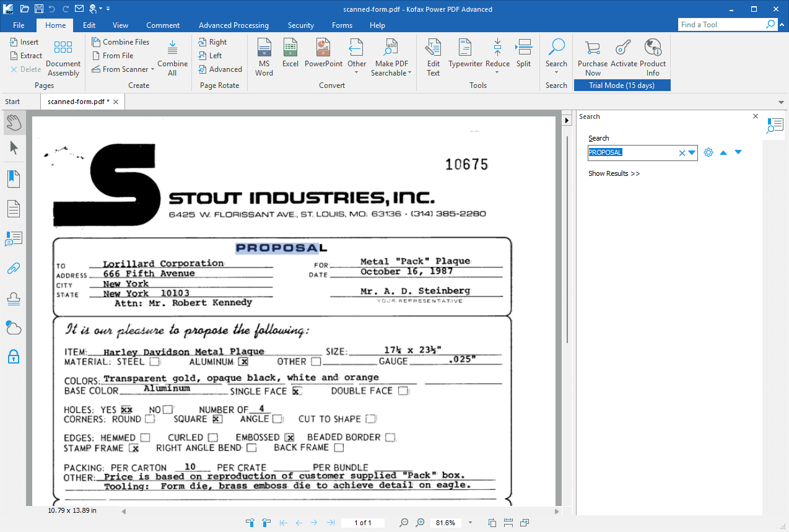Open the Security lock panel

click(x=14, y=356)
